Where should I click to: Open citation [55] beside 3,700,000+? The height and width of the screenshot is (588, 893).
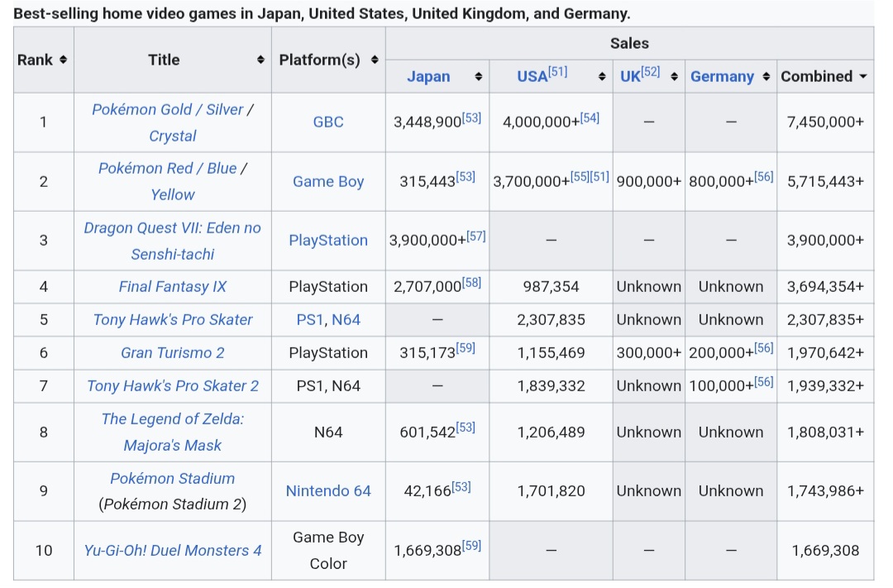(x=580, y=177)
